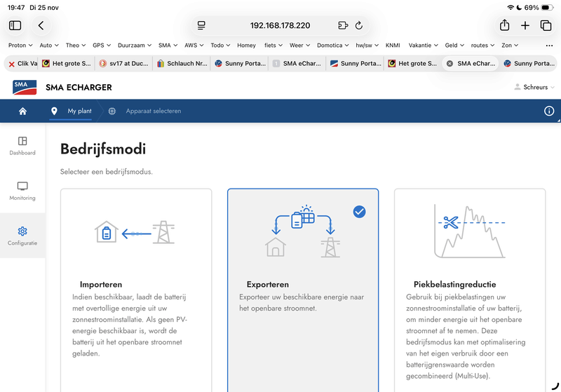This screenshot has height=392, width=561.
Task: Expand the routes favorites folder
Action: click(482, 46)
